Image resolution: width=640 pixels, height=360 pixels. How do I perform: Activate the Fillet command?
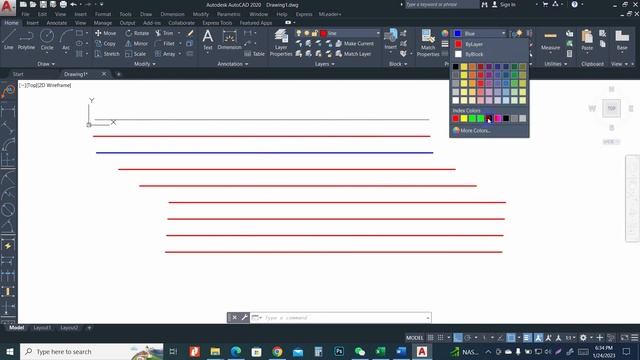tap(165, 43)
